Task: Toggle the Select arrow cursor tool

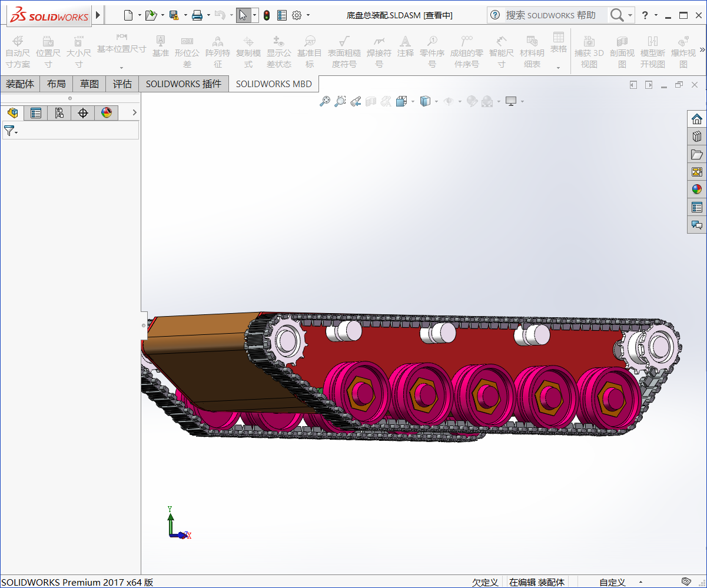Action: [x=243, y=15]
